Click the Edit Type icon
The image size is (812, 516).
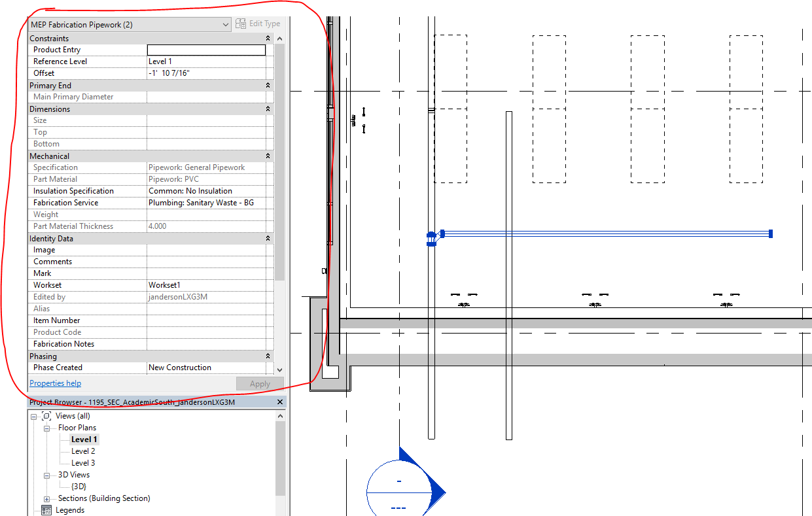[x=241, y=23]
